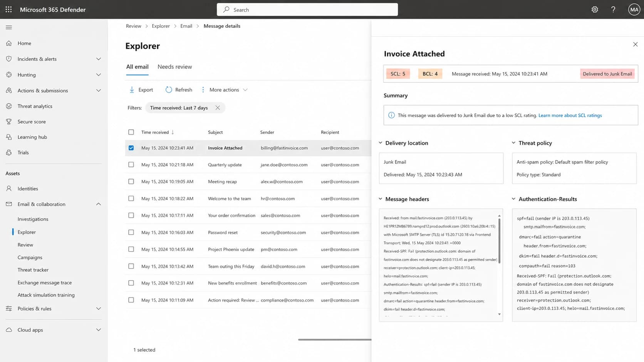Check the Quarterly update row checkbox
The image size is (644, 362).
[x=131, y=165]
